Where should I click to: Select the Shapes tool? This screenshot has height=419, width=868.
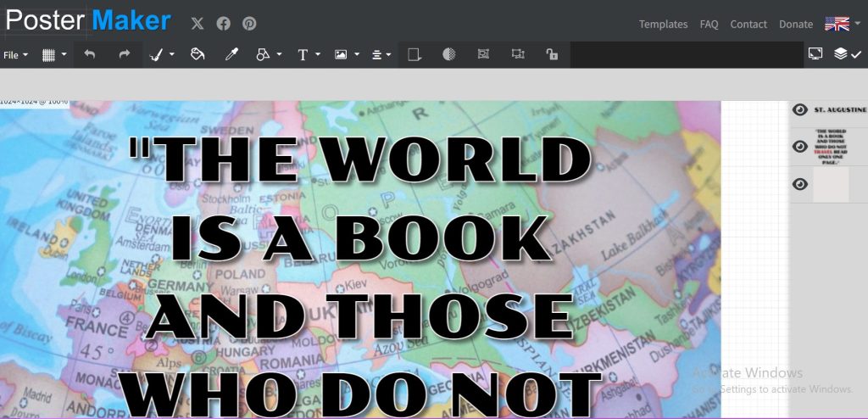coord(263,54)
